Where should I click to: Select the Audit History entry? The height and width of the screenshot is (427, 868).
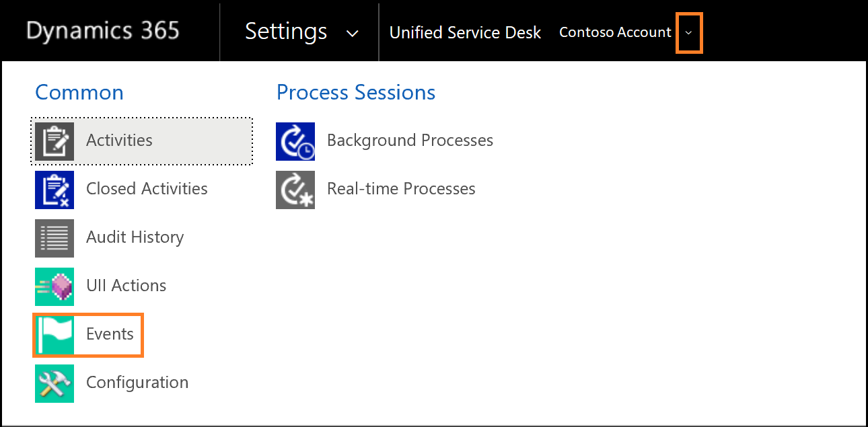135,237
